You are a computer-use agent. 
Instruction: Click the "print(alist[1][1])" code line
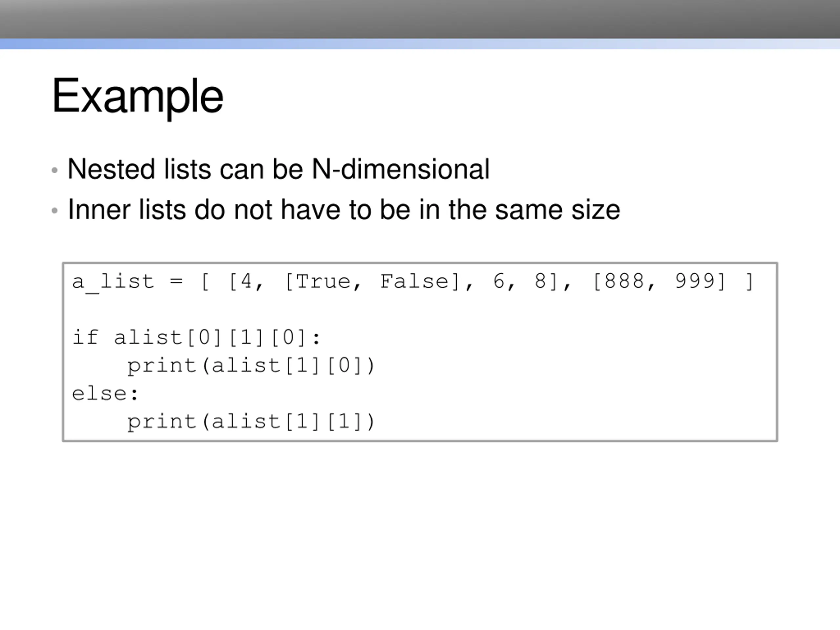point(251,422)
